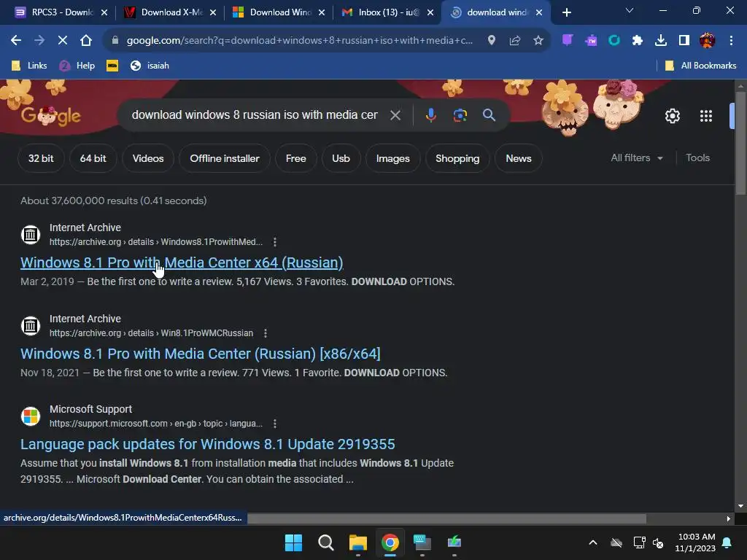The width and height of the screenshot is (747, 560).
Task: Open the browser home page
Action: coord(86,41)
